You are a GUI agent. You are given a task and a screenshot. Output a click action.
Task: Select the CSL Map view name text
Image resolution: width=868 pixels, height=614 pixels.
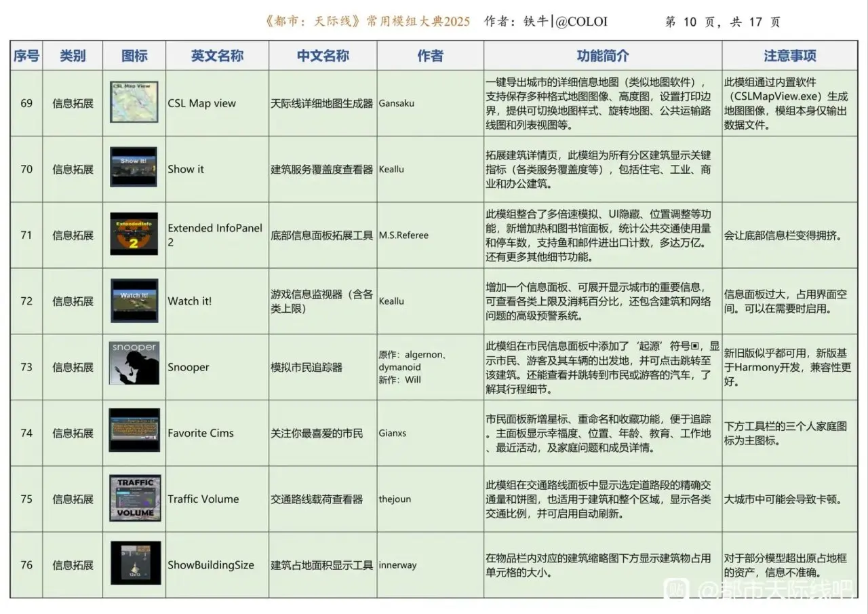pos(202,104)
